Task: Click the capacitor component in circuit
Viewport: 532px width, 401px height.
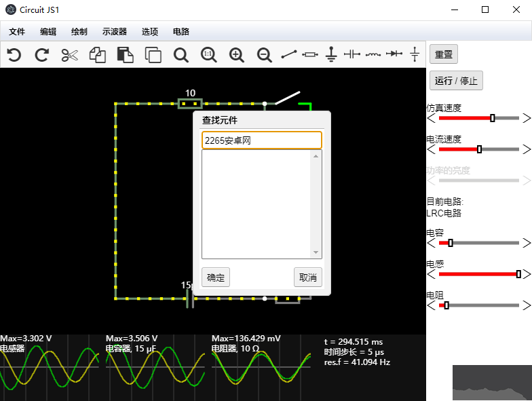Action: pyautogui.click(x=190, y=299)
